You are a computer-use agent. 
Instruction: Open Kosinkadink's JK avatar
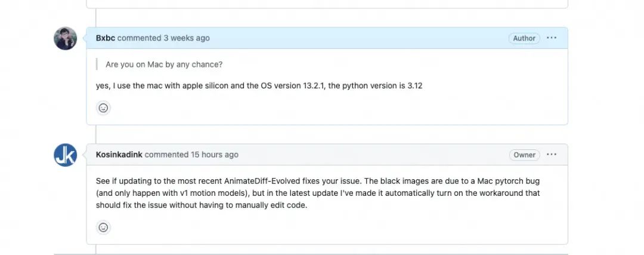click(66, 155)
